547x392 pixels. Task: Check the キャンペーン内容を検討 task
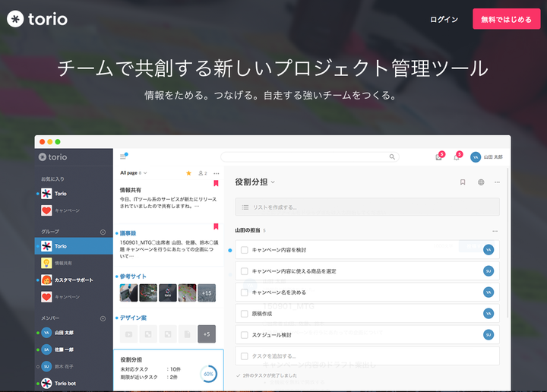coord(245,250)
